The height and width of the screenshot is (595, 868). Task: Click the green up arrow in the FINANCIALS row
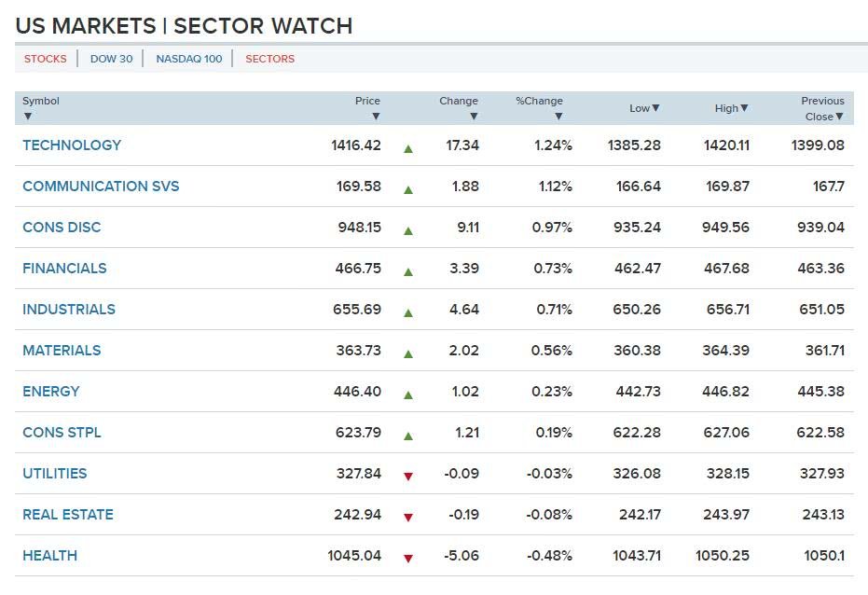coord(407,270)
